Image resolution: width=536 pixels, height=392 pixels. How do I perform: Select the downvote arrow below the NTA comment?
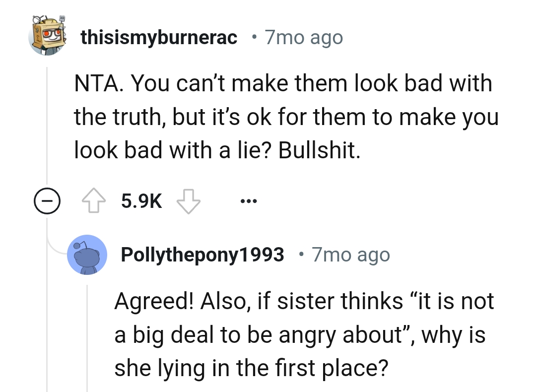tap(189, 201)
